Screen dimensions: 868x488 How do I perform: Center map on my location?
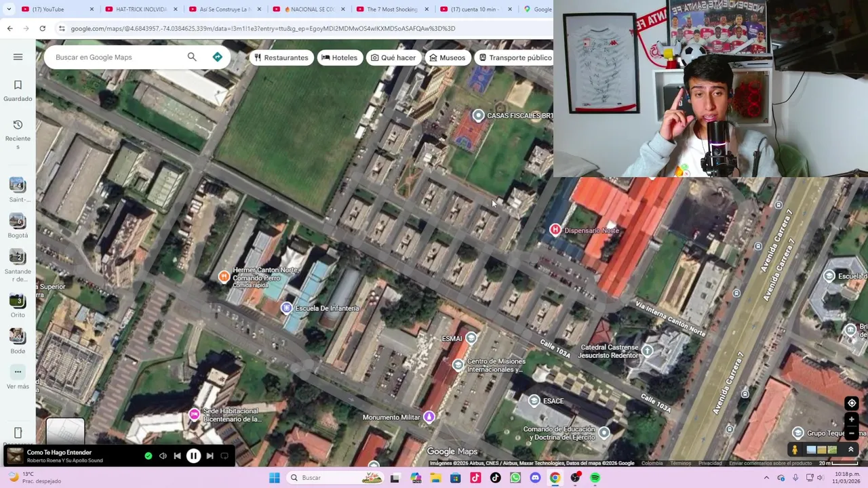tap(852, 403)
